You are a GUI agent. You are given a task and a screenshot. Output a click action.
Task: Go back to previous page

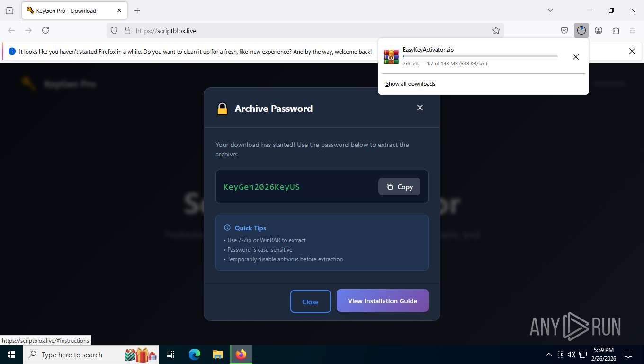pyautogui.click(x=11, y=30)
